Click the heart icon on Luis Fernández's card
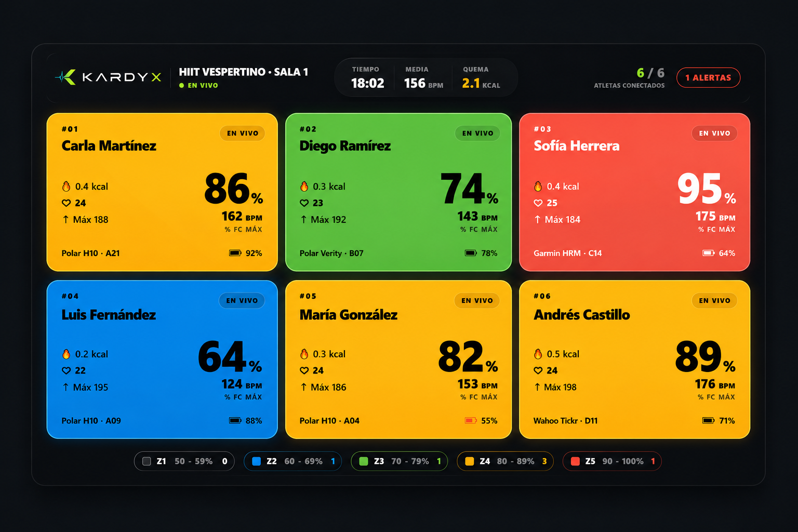 66,370
